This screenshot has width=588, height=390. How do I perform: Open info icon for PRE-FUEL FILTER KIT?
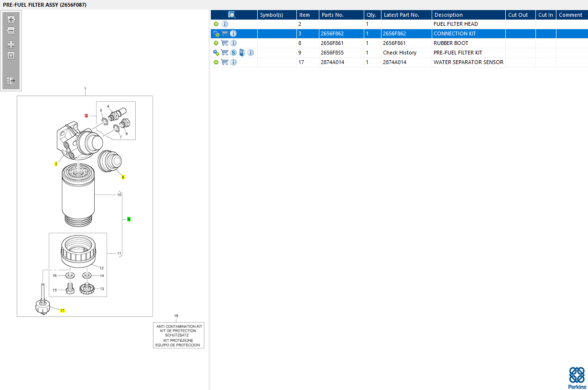(250, 53)
